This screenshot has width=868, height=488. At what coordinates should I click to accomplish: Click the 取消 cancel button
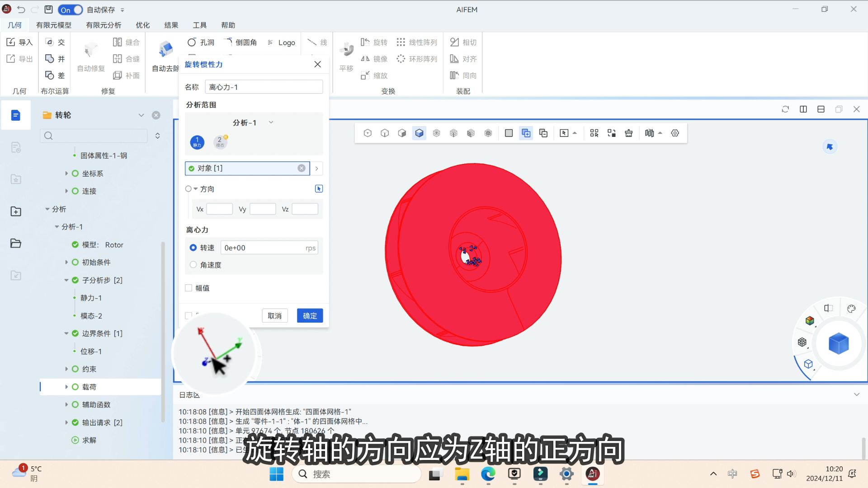[274, 316]
